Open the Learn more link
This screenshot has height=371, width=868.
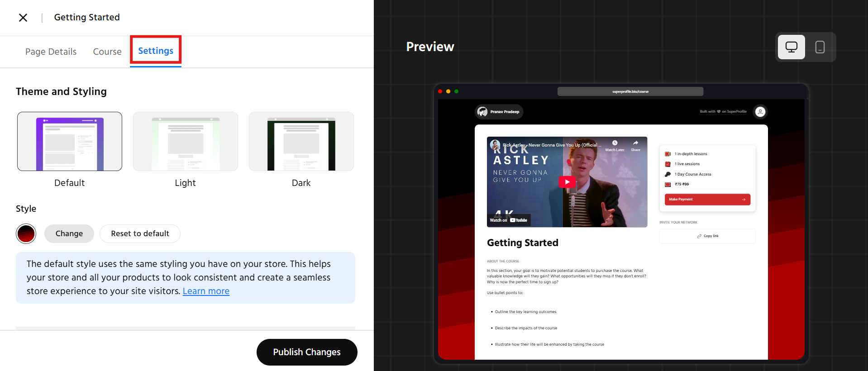click(x=206, y=291)
